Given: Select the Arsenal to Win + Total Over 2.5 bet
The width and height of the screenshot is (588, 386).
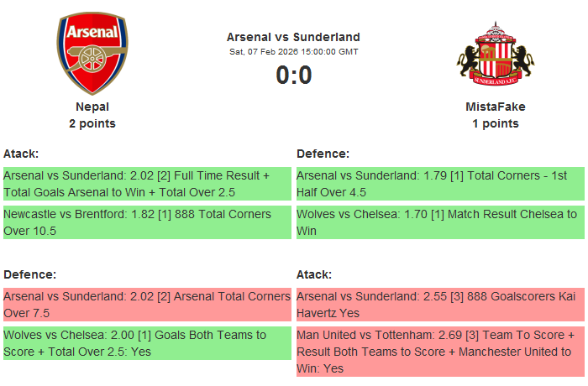Looking at the screenshot, I should 146,184.
